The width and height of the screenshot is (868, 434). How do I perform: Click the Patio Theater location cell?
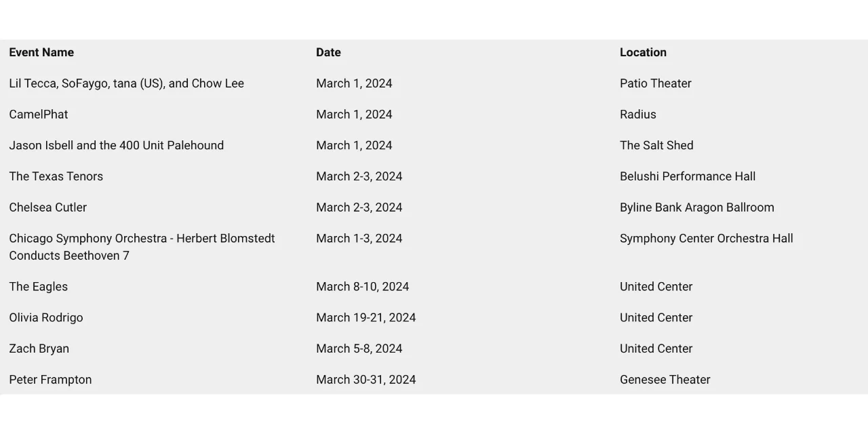(656, 83)
